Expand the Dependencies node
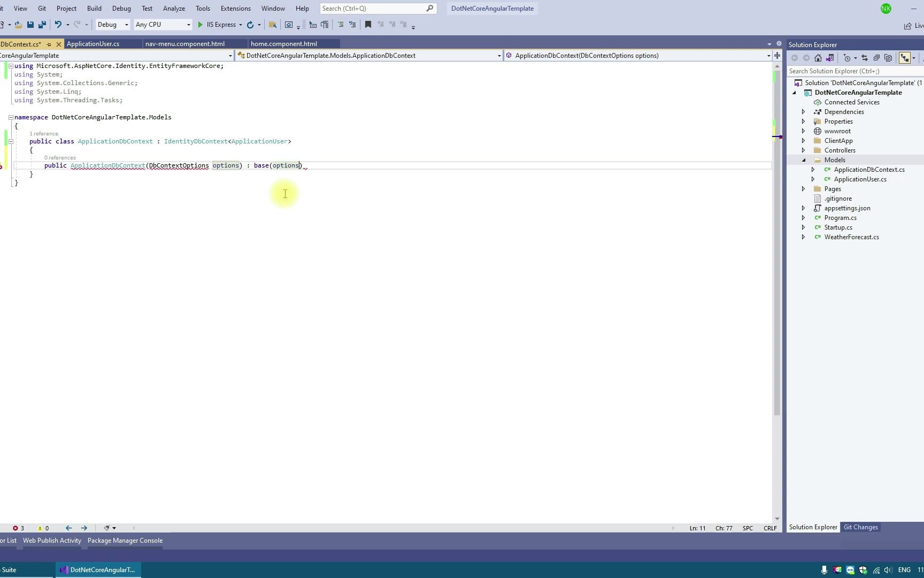The width and height of the screenshot is (924, 578). (803, 112)
